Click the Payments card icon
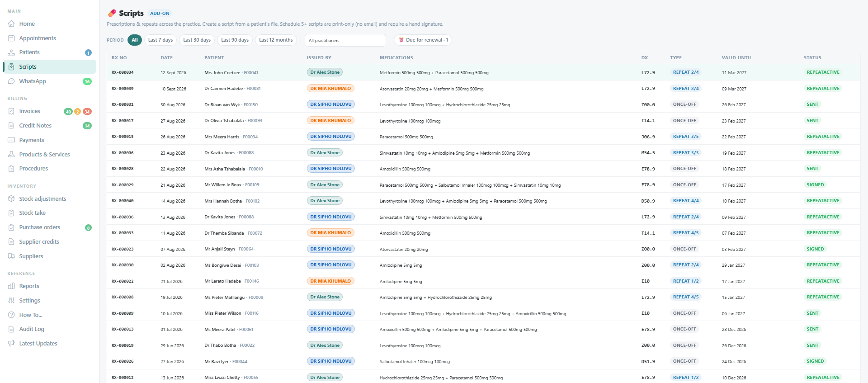 click(11, 140)
